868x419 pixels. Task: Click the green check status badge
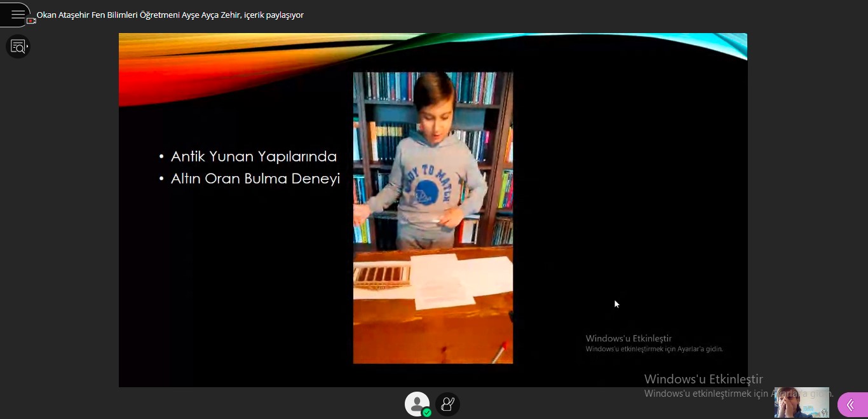click(x=427, y=413)
